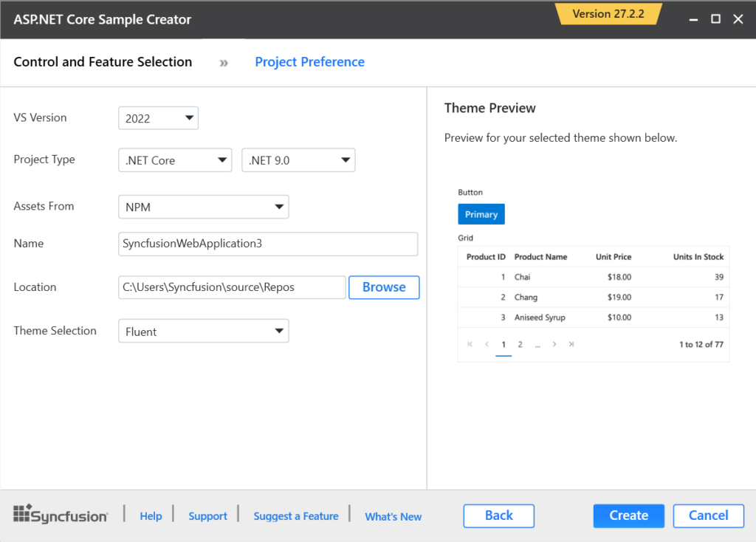Click inside the Name input field

(268, 244)
